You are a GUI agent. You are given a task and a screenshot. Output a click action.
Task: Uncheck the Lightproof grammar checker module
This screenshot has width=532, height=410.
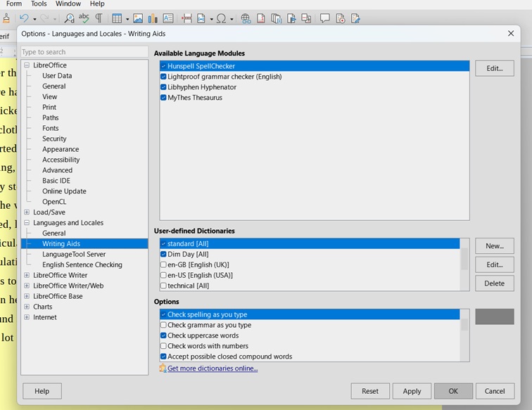(x=163, y=77)
